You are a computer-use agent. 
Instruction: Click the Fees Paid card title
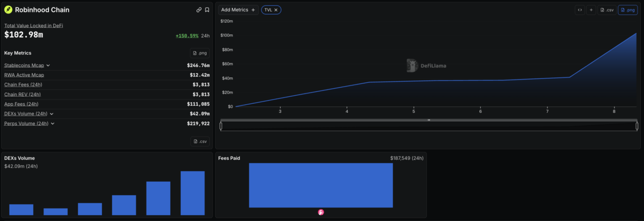(229, 158)
